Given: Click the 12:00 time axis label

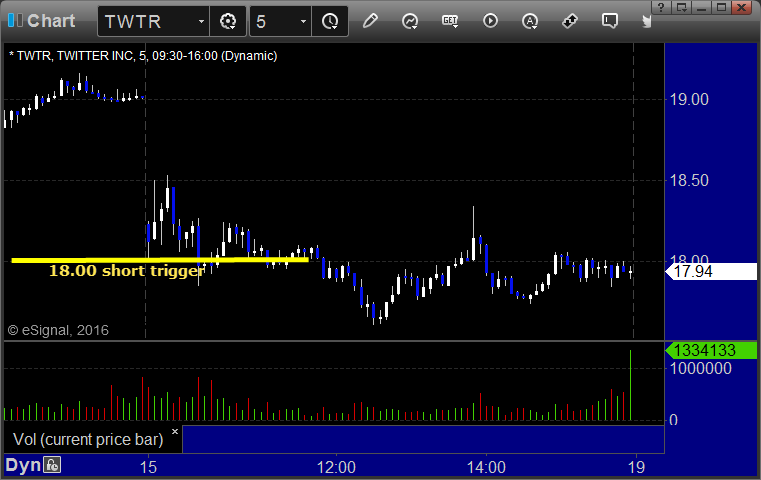Looking at the screenshot, I should (336, 467).
